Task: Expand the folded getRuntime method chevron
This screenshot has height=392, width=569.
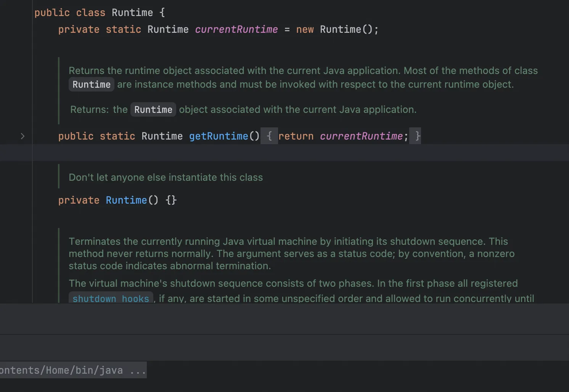Action: [x=23, y=136]
